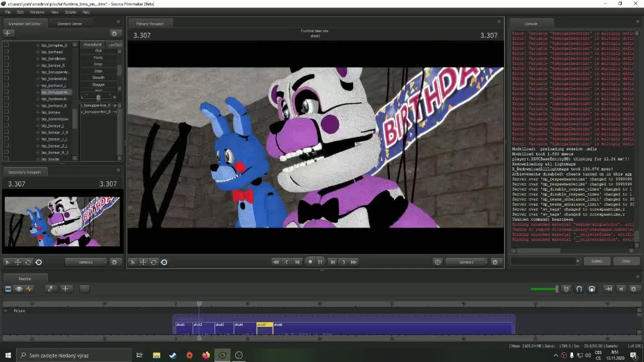The height and width of the screenshot is (362, 644).
Task: Apply the Smooth procedural preset
Action: pos(98,77)
